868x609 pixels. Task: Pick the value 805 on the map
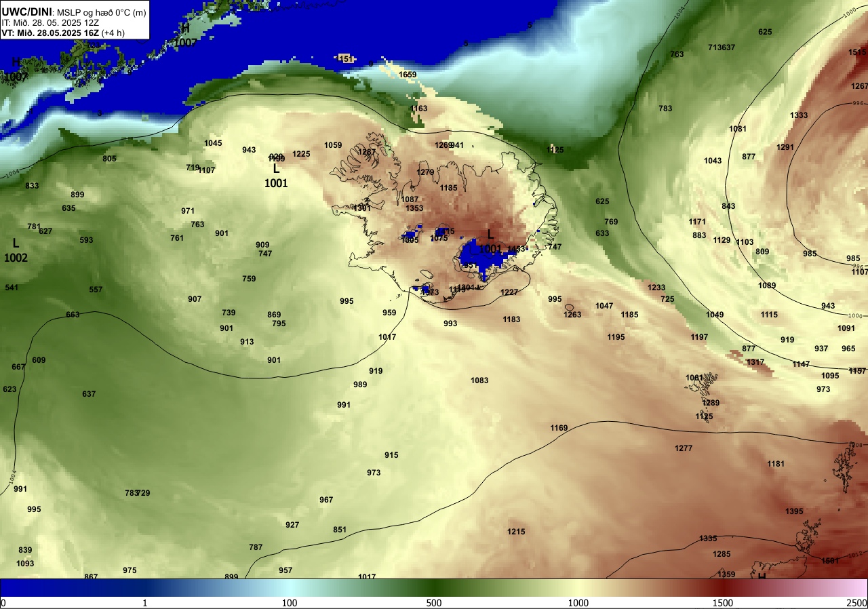click(109, 159)
